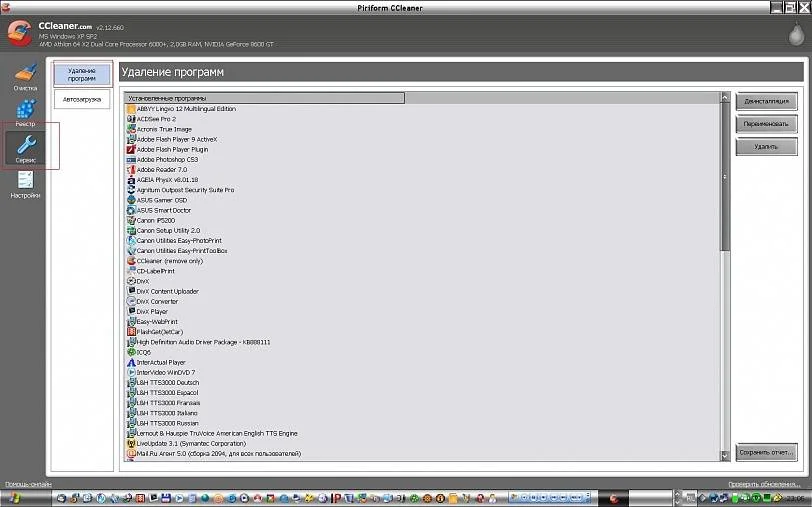Select Canon Utilities Easy-PhotoPrint entry
The height and width of the screenshot is (507, 812).
coord(179,241)
